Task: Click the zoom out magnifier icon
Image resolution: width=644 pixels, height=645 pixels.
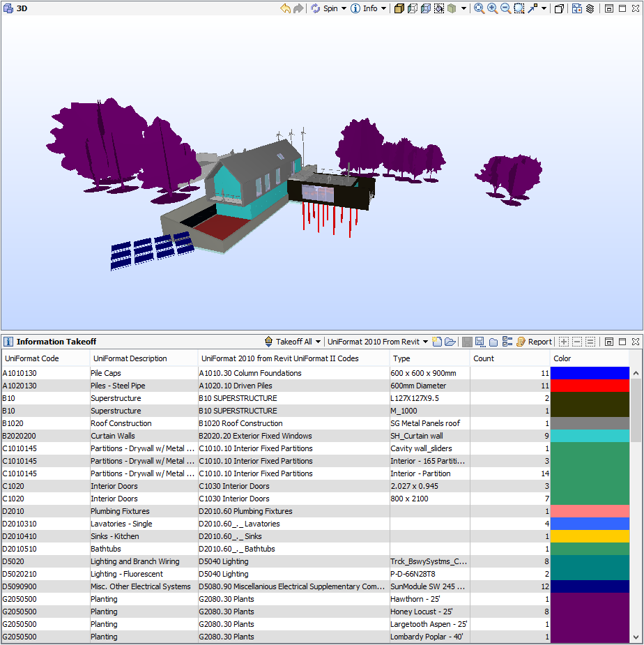Action: (x=505, y=8)
